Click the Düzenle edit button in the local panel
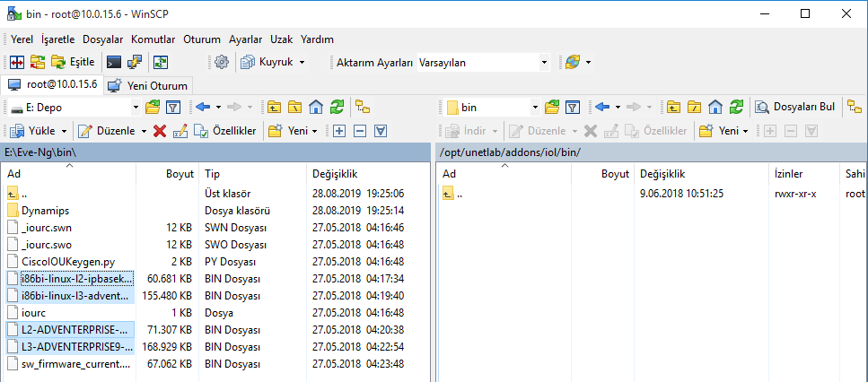The width and height of the screenshot is (868, 382). (106, 131)
